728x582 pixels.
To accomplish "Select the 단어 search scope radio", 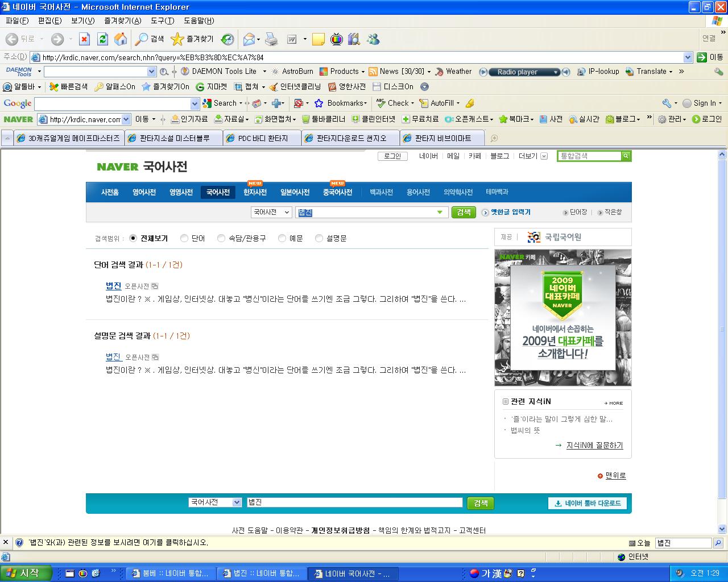I will [184, 239].
